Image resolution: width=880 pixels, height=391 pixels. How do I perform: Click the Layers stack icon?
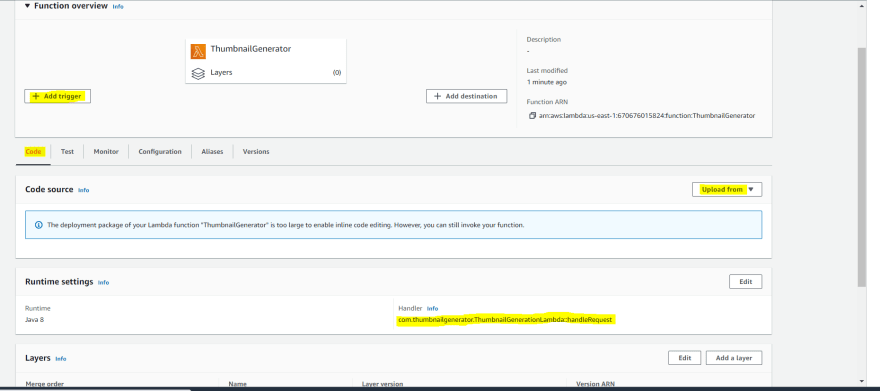[x=198, y=73]
